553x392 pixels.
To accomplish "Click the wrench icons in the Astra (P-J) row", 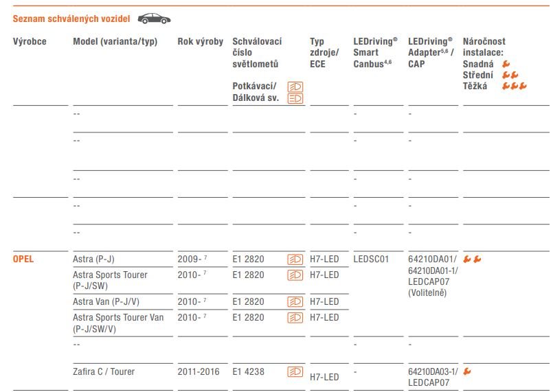I will coord(472,260).
